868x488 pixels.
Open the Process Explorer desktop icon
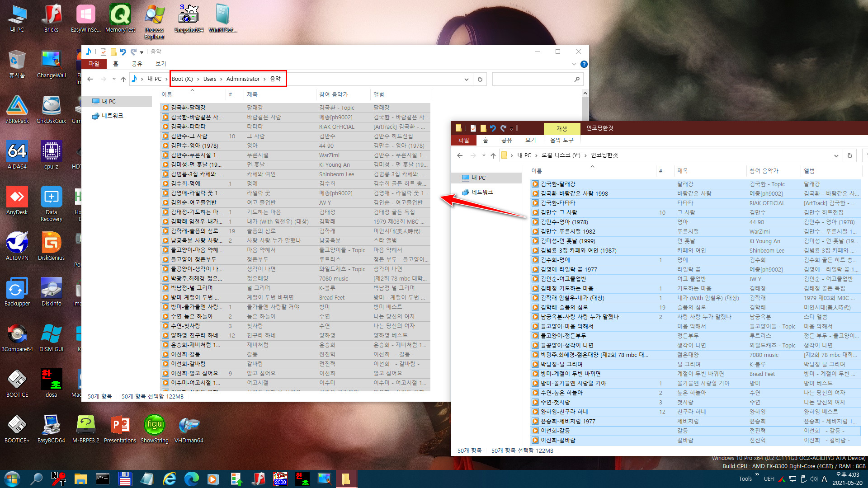point(154,21)
